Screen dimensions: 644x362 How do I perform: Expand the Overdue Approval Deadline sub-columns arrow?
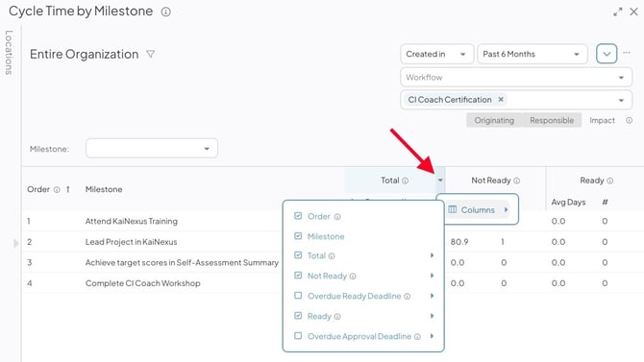[x=432, y=336]
